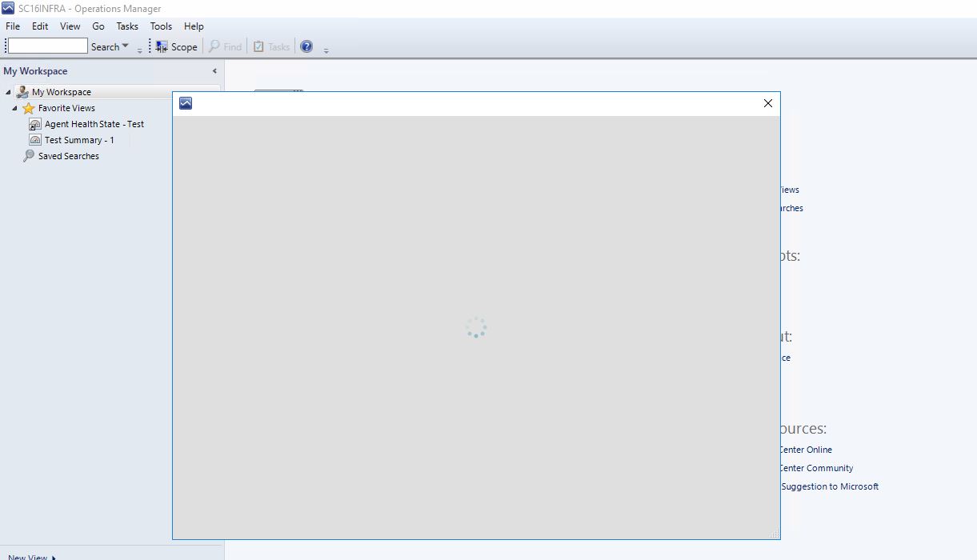The width and height of the screenshot is (977, 560).
Task: Open Help via the blue question mark
Action: (306, 46)
